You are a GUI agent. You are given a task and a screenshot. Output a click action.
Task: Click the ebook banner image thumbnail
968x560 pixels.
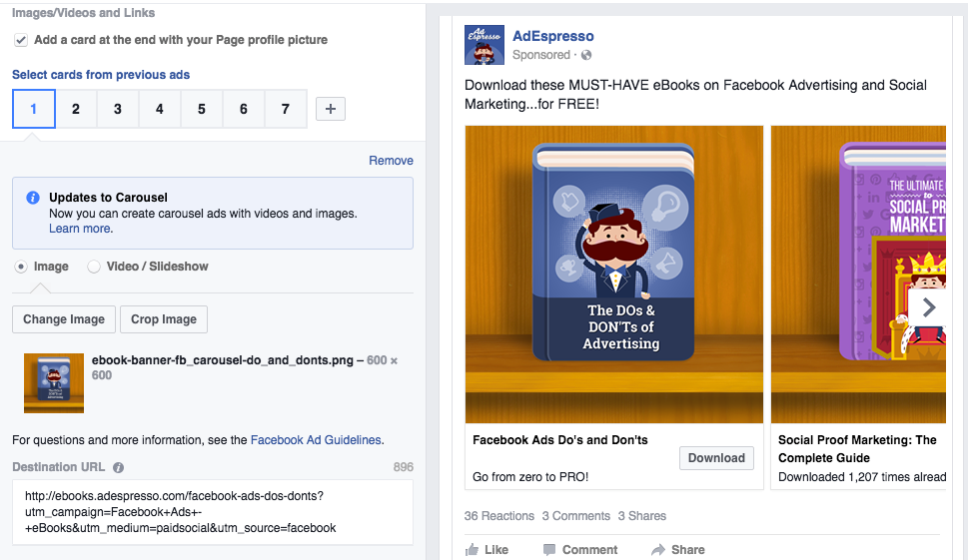54,383
